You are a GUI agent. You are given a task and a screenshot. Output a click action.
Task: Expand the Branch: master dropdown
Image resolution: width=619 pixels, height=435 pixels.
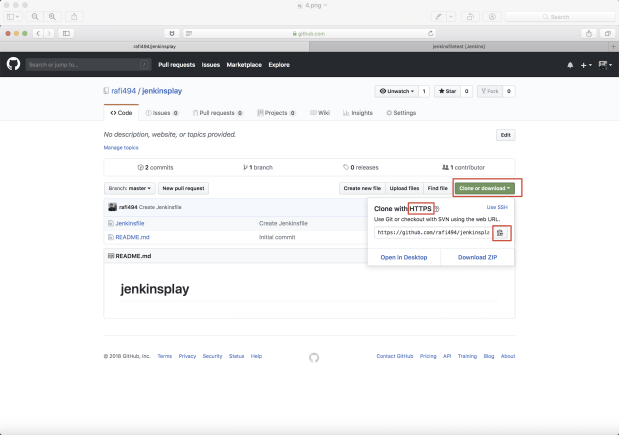click(130, 188)
